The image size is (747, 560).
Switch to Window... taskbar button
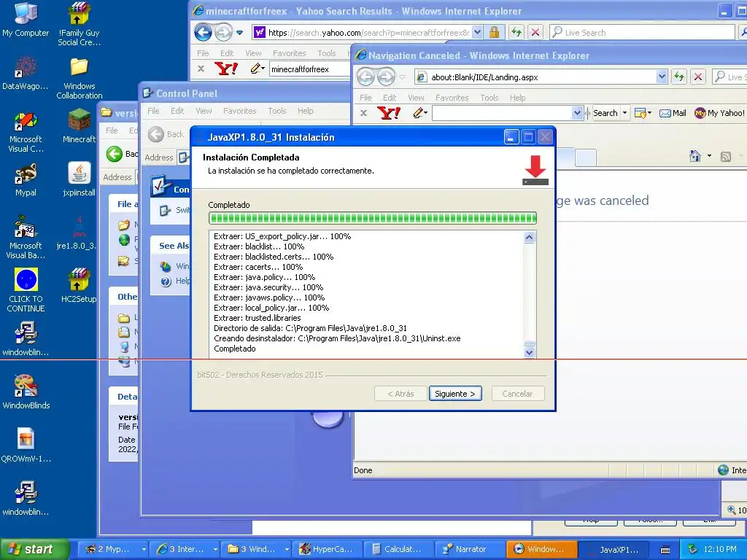[x=541, y=550]
